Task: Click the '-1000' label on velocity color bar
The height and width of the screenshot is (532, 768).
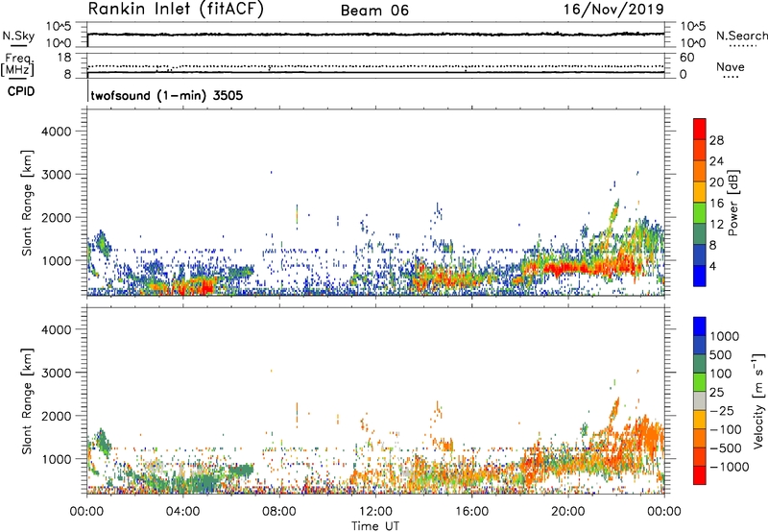Action: [x=729, y=467]
